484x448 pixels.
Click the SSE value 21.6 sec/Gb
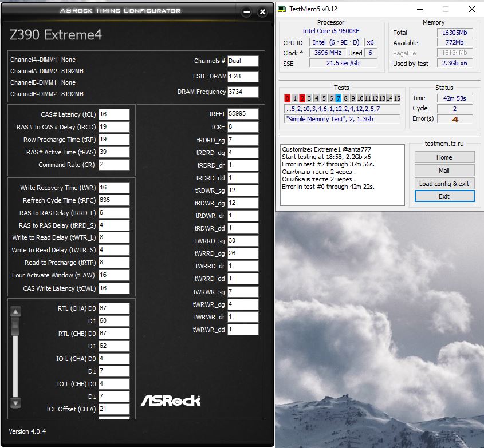coord(343,63)
